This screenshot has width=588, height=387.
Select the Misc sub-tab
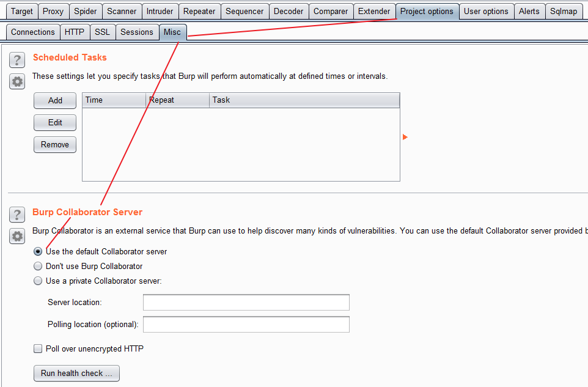[x=172, y=32]
